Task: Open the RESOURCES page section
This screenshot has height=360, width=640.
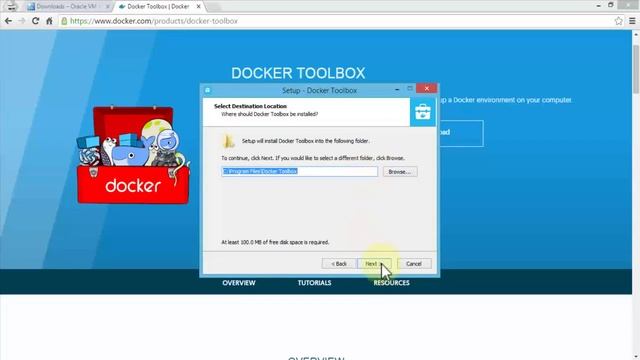Action: (x=391, y=283)
